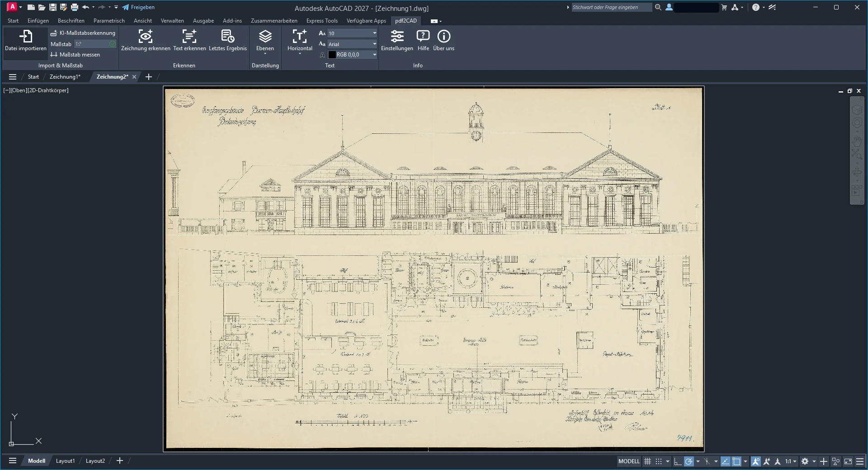Click Maßstab messen tool
Viewport: 868px width, 470px height.
(x=75, y=55)
